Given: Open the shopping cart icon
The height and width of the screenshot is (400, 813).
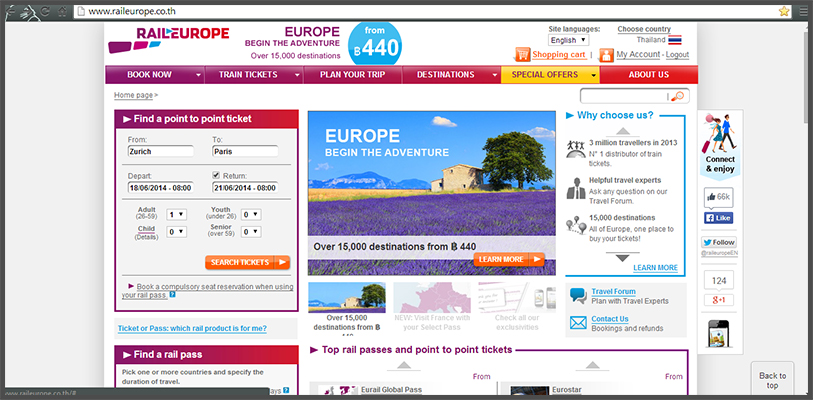Looking at the screenshot, I should pyautogui.click(x=522, y=54).
